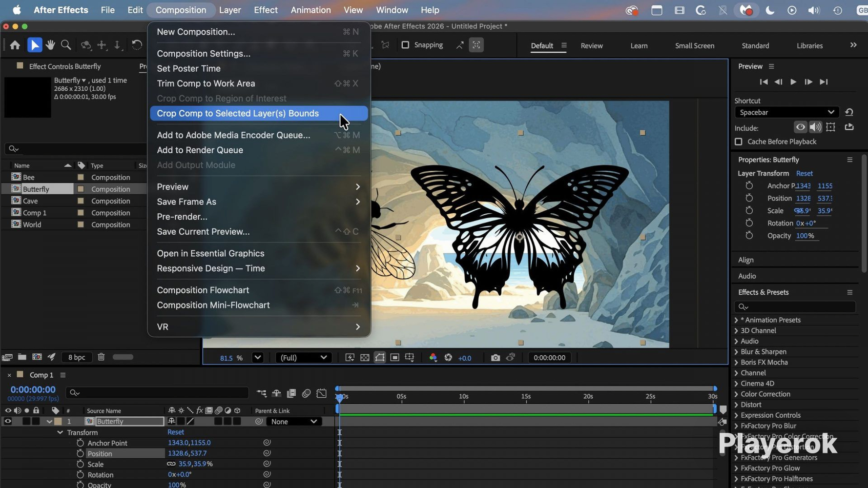868x488 pixels.
Task: Take a snapshot with the camera icon
Action: click(496, 358)
